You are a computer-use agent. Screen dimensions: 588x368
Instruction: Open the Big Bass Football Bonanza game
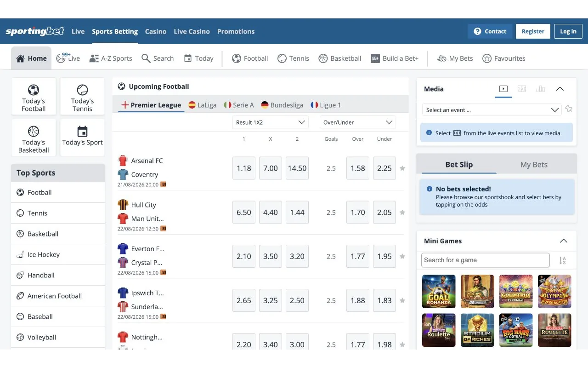[516, 330]
